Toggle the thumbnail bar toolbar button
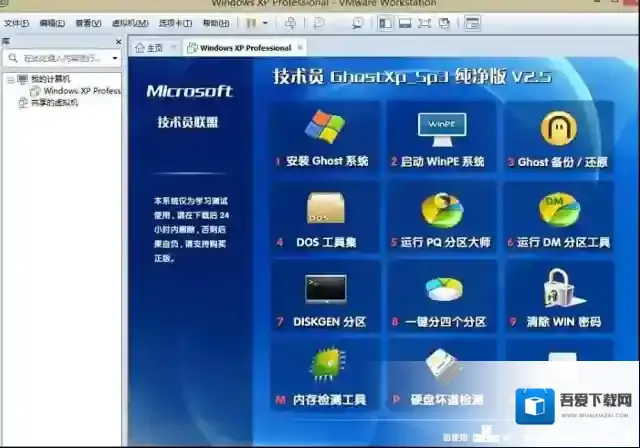 [x=405, y=23]
